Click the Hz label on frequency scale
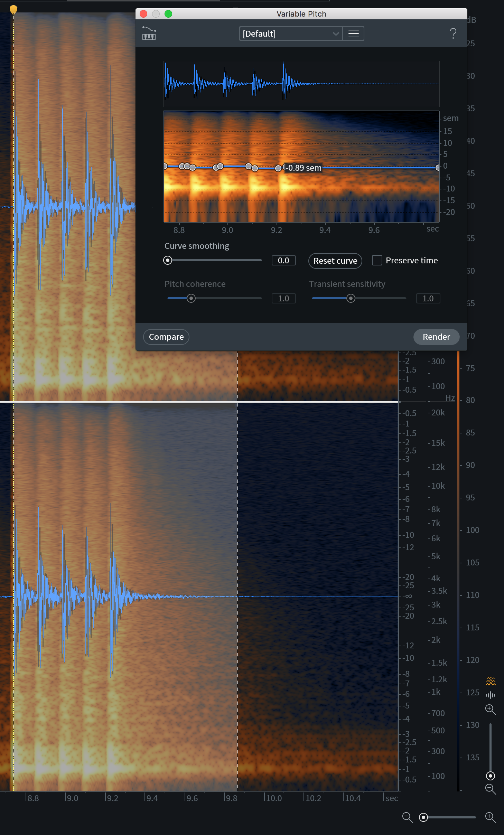This screenshot has width=504, height=835. click(x=450, y=398)
